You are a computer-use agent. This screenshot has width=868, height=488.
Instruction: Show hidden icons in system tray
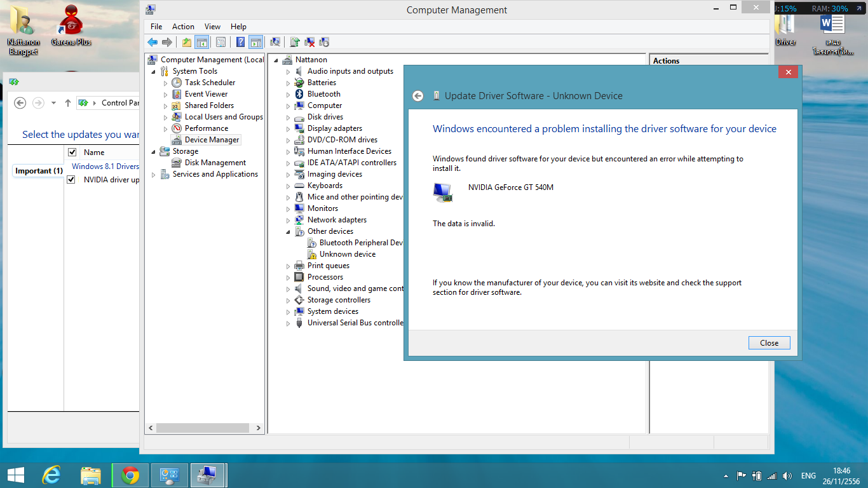click(x=726, y=475)
